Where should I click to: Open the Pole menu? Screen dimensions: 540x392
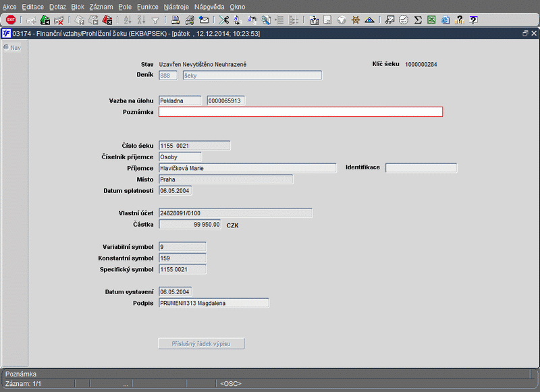click(x=125, y=7)
